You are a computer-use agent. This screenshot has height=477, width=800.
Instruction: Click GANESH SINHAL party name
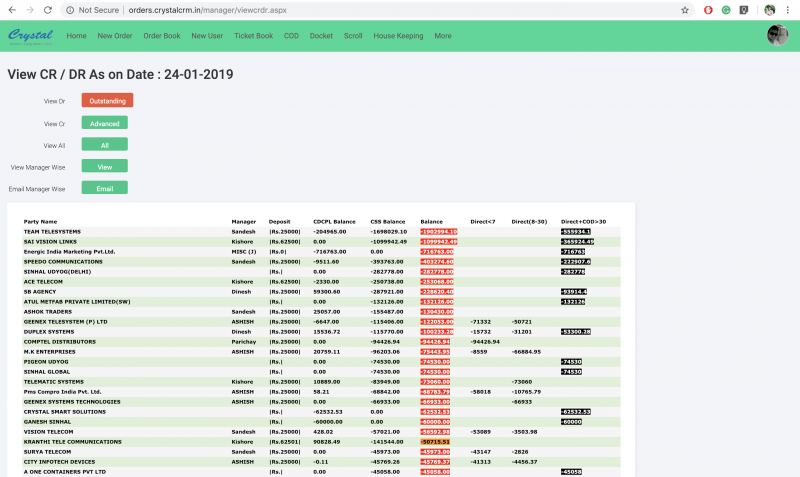tap(47, 422)
